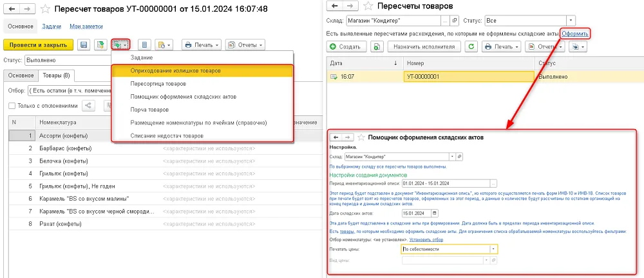The image size is (644, 278).
Task: Click the Печать printer button in document window
Action: [x=202, y=45]
